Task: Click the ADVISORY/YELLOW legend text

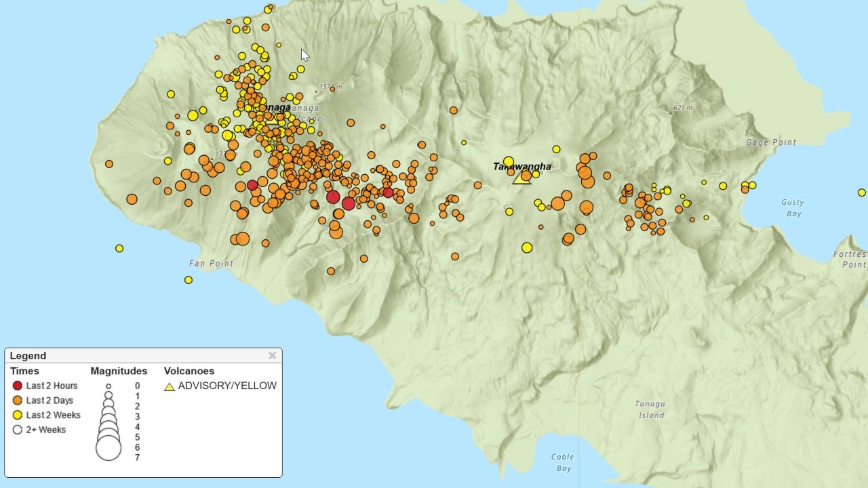Action: (227, 386)
